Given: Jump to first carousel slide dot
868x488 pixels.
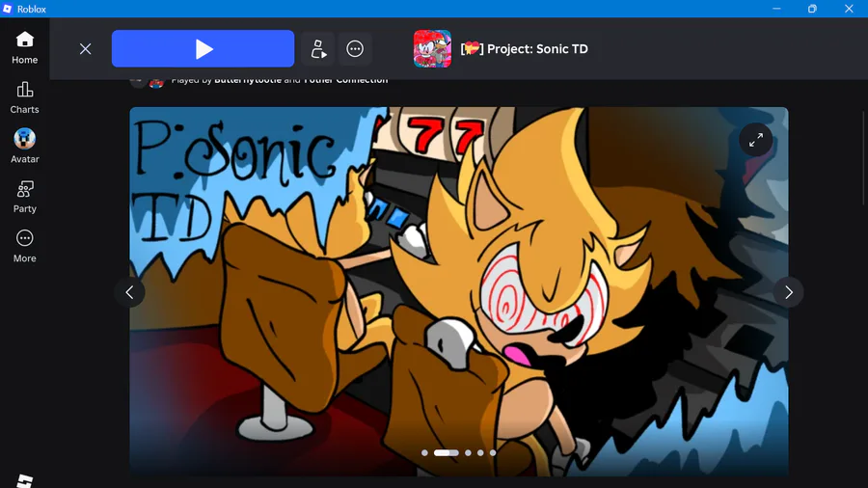Looking at the screenshot, I should pos(424,452).
